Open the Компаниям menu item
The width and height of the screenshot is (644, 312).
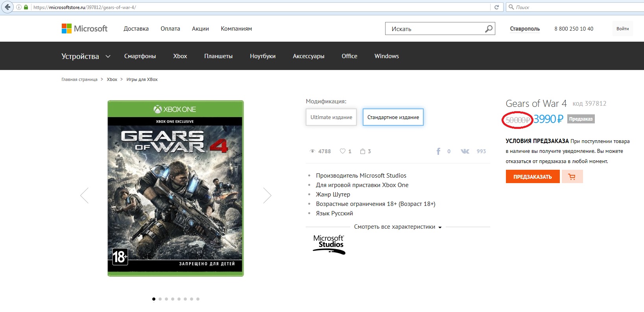[x=236, y=29]
